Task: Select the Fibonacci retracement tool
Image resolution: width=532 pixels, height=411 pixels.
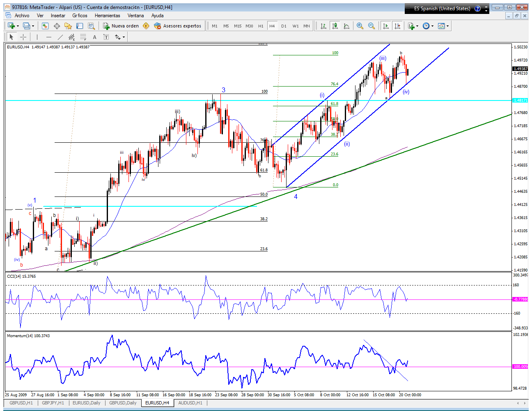Action: [83, 37]
